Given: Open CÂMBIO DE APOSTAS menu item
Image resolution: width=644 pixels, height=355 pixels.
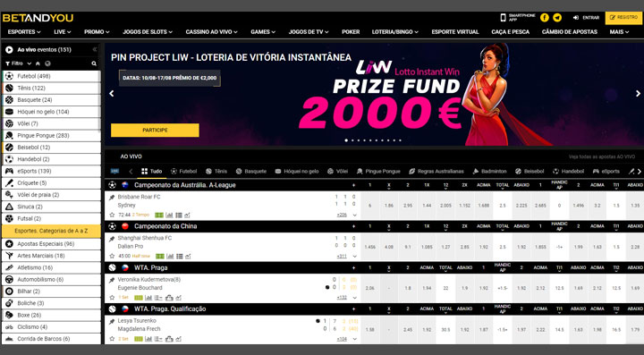Looking at the screenshot, I should 569,31.
